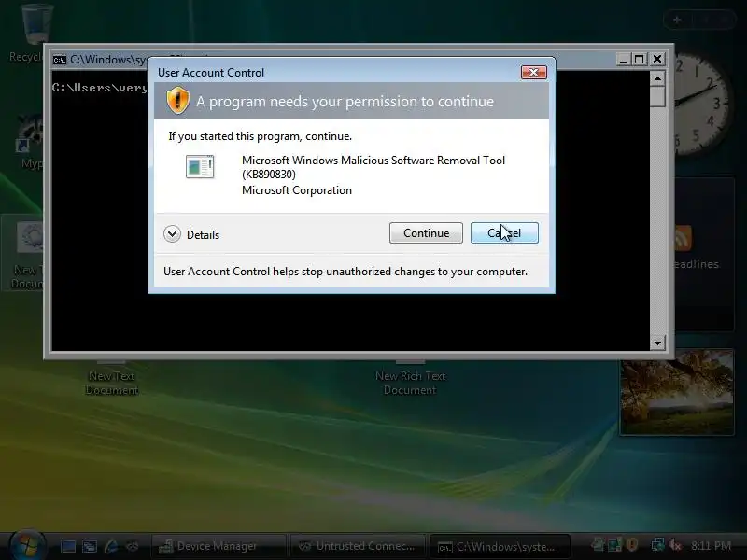Screen dimensions: 747x560
Task: Click scroll up arrow in command prompt
Action: coord(657,78)
